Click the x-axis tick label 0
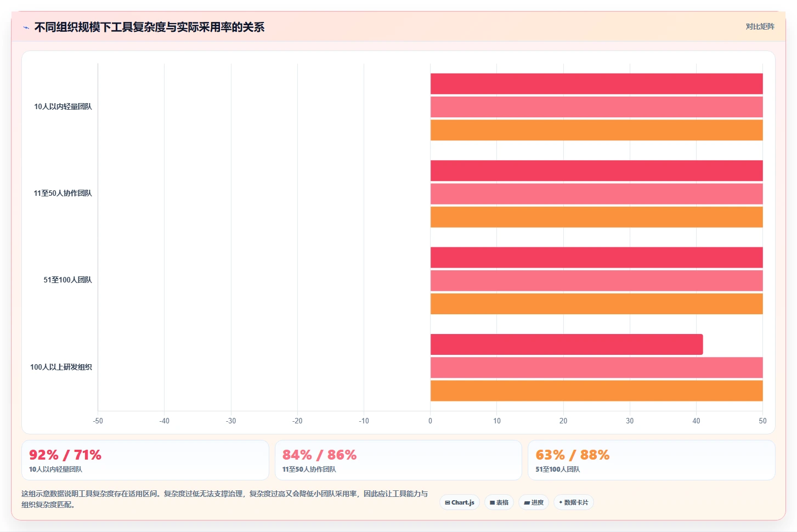 coord(430,421)
